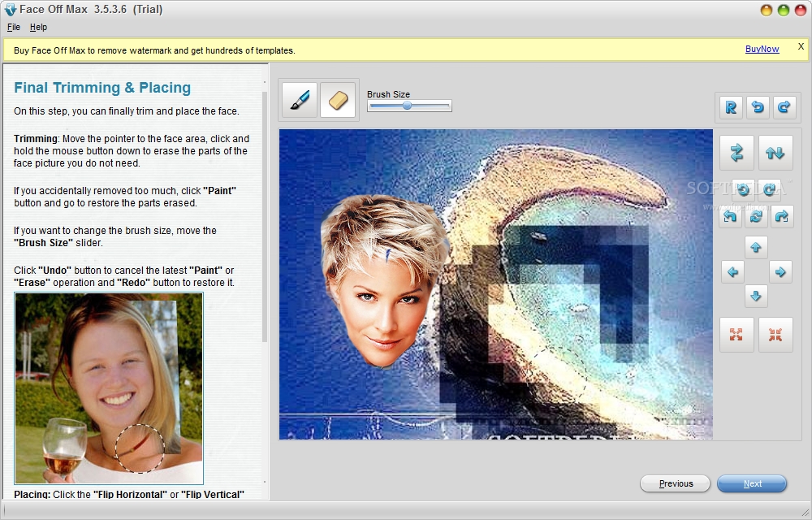Click the R reset icon
This screenshot has height=520, width=812.
point(736,107)
